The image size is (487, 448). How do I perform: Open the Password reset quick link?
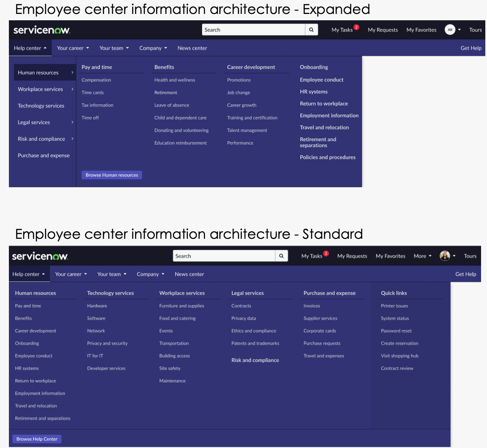click(396, 331)
